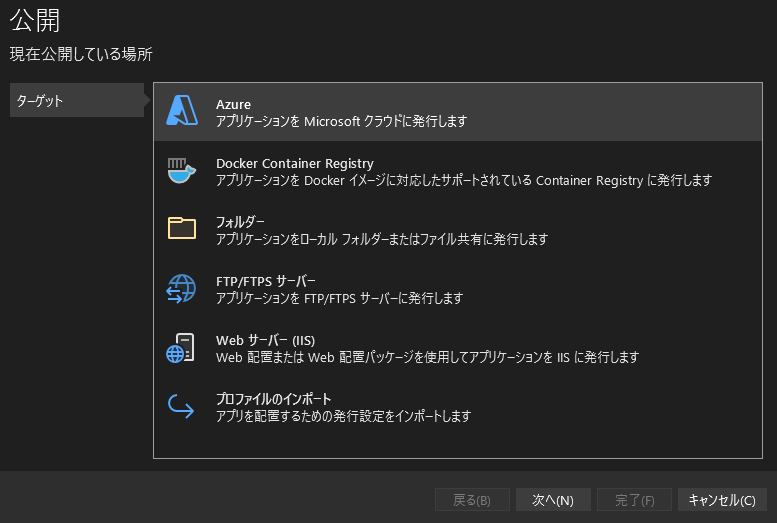This screenshot has height=523, width=777.
Task: Click the Azure description about Microsoft クラウド
Action: 341,121
